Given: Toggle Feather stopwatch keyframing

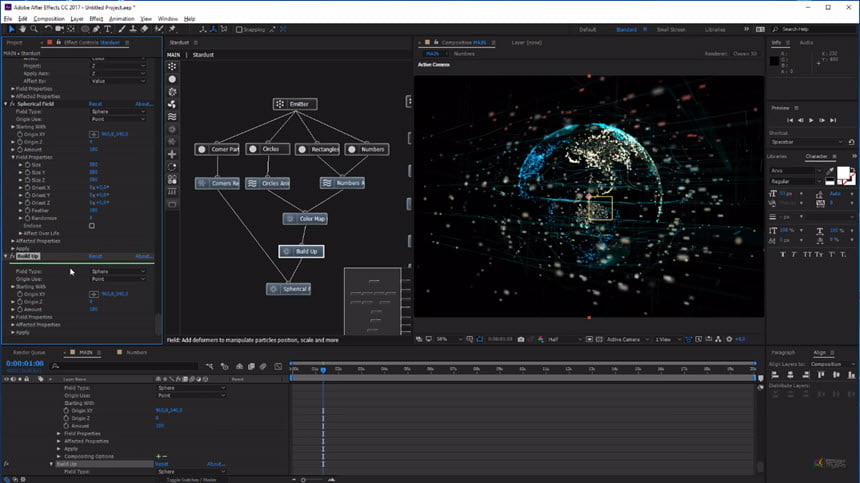Looking at the screenshot, I should pyautogui.click(x=27, y=211).
